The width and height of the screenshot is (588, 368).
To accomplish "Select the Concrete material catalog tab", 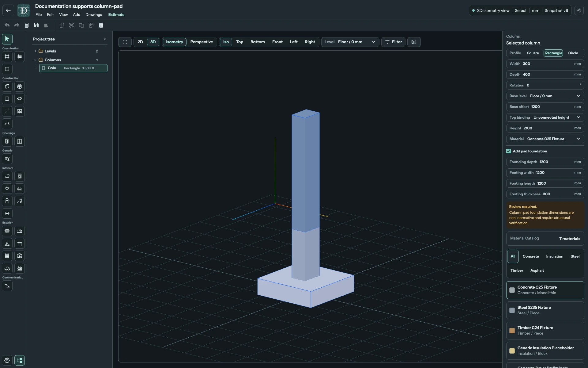I will tap(531, 256).
